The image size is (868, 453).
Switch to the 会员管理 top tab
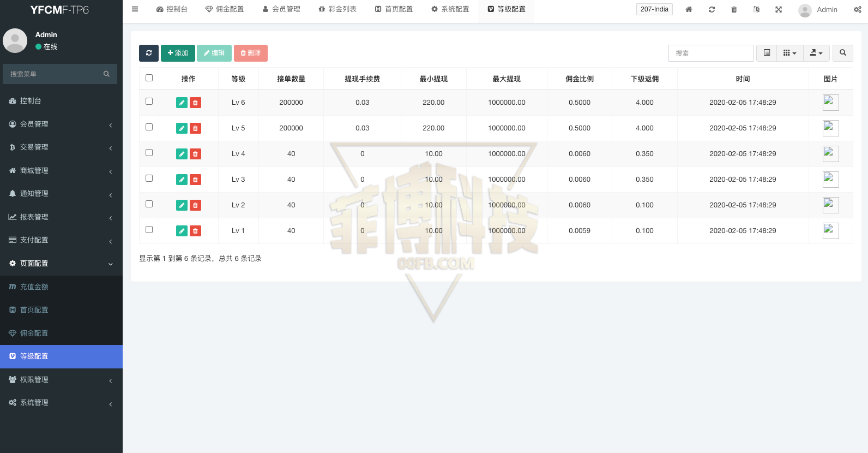click(281, 9)
